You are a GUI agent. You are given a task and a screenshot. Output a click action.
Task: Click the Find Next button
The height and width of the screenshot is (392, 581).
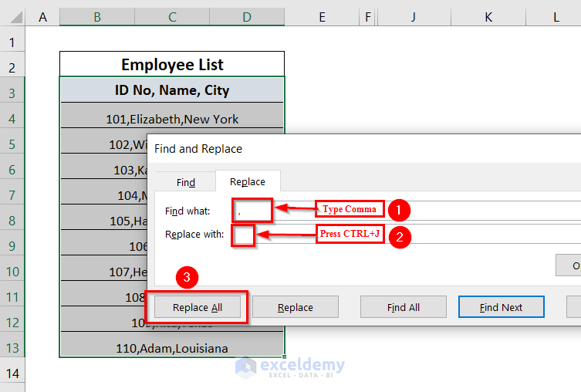pos(501,307)
